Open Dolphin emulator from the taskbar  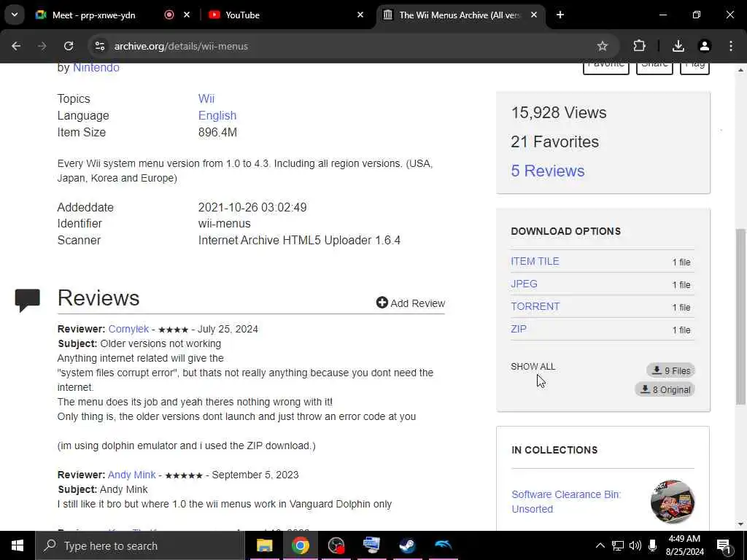tap(443, 545)
